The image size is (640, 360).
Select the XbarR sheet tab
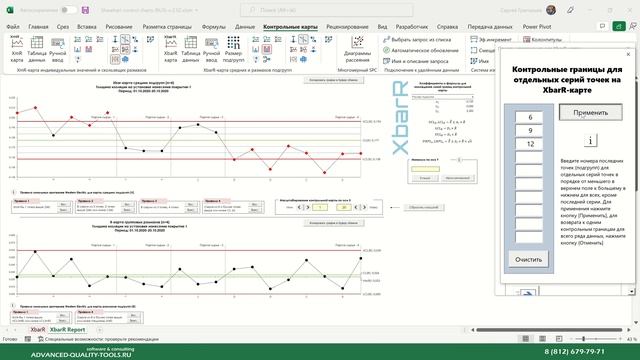38,329
